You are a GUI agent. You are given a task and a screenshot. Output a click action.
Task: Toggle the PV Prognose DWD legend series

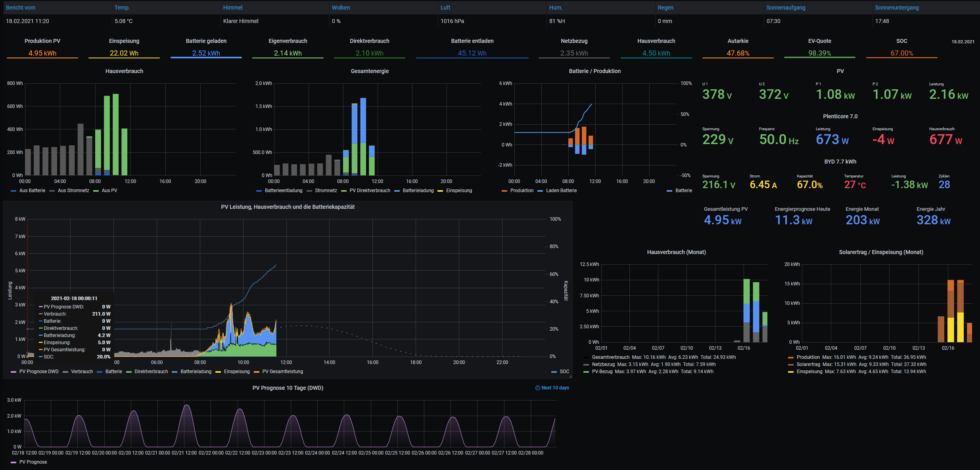(39, 372)
